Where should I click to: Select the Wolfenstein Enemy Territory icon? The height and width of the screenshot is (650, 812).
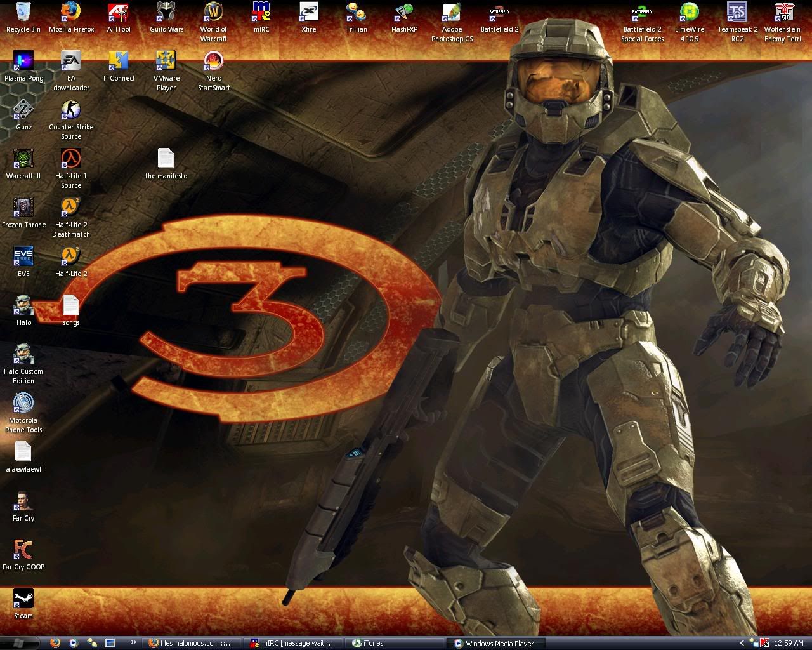785,22
